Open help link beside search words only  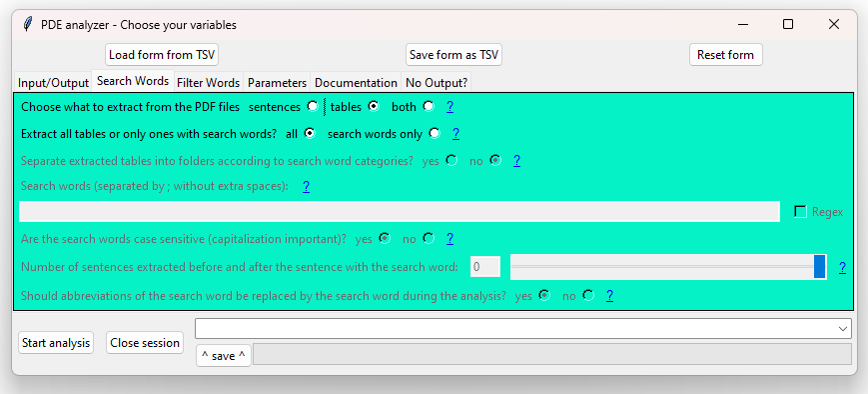click(455, 134)
